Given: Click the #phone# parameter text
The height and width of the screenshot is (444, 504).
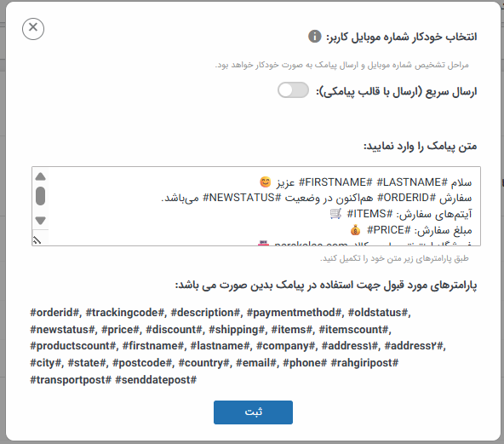Looking at the screenshot, I should [x=305, y=363].
